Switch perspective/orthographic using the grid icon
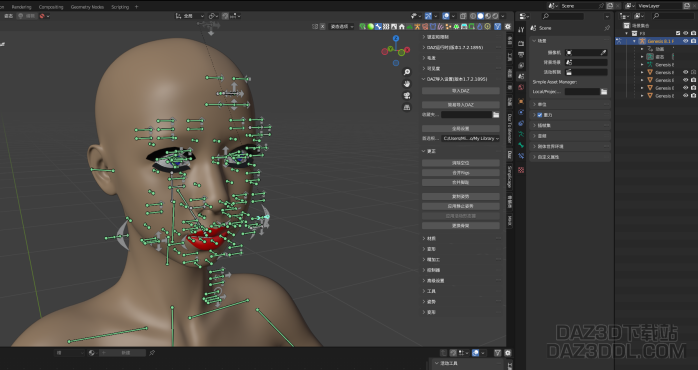 pyautogui.click(x=407, y=107)
